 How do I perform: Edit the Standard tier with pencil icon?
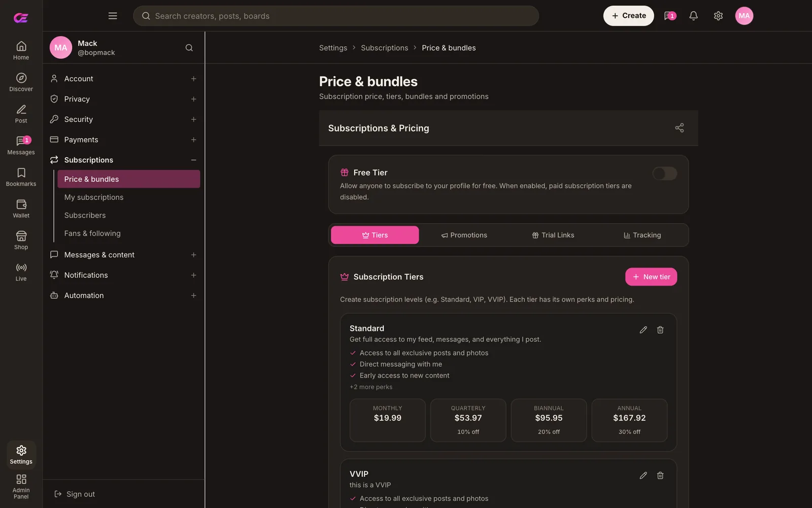coord(643,330)
